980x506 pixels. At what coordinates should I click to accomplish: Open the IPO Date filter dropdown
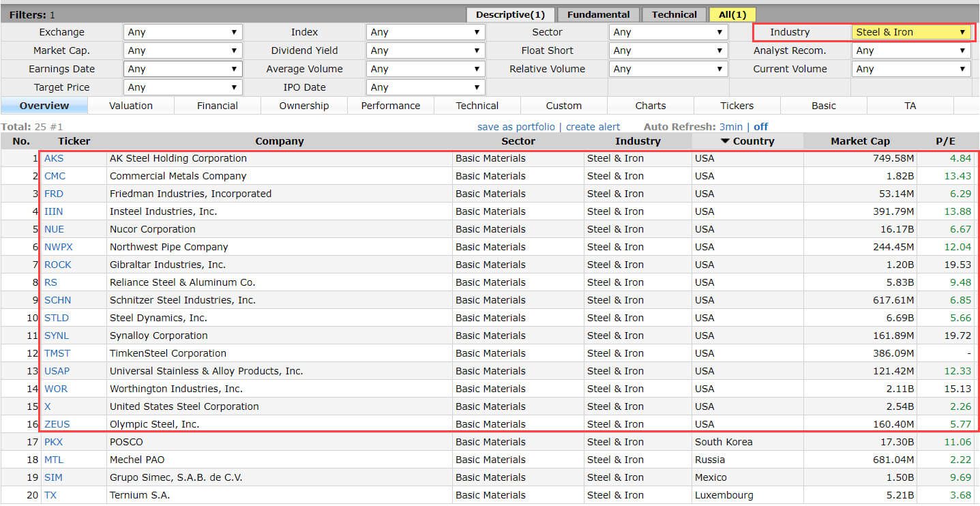[425, 87]
